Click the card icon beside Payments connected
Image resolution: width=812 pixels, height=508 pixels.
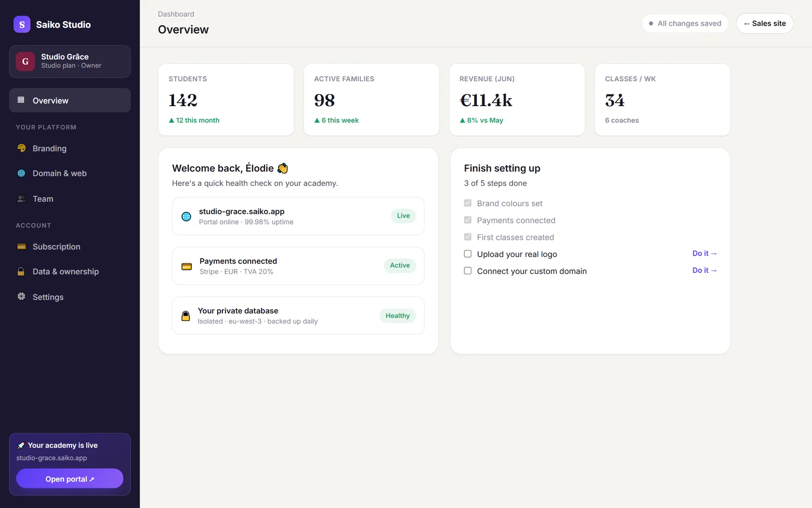pos(187,266)
